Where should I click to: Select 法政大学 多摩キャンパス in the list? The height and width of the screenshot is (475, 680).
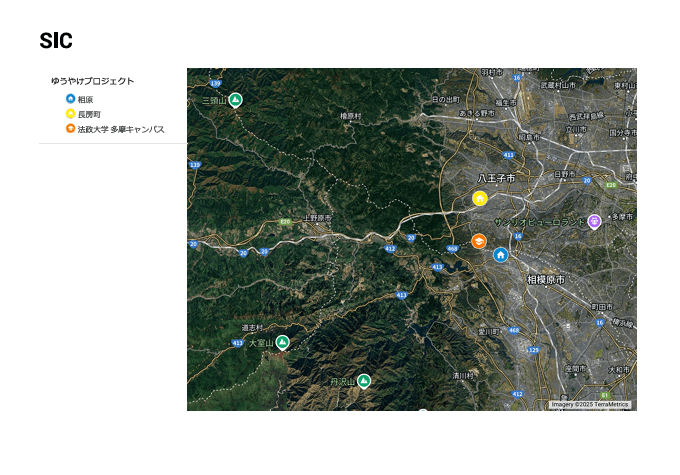[x=121, y=130]
